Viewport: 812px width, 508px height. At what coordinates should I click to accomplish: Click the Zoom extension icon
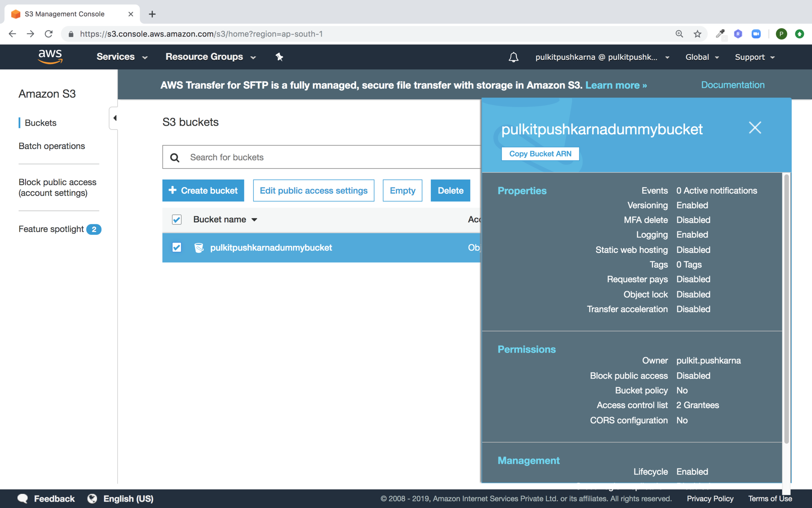tap(756, 34)
